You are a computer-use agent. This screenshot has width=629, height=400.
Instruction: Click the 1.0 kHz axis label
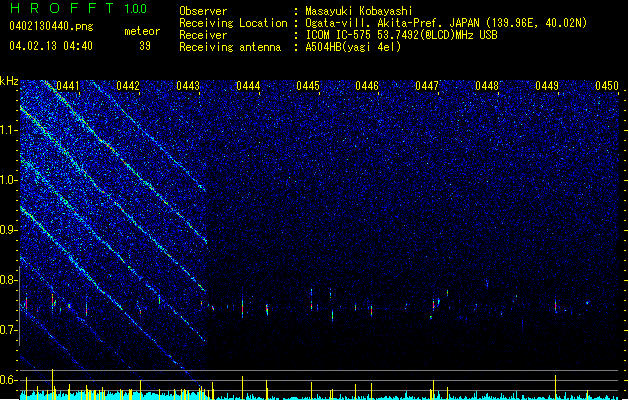click(x=9, y=180)
